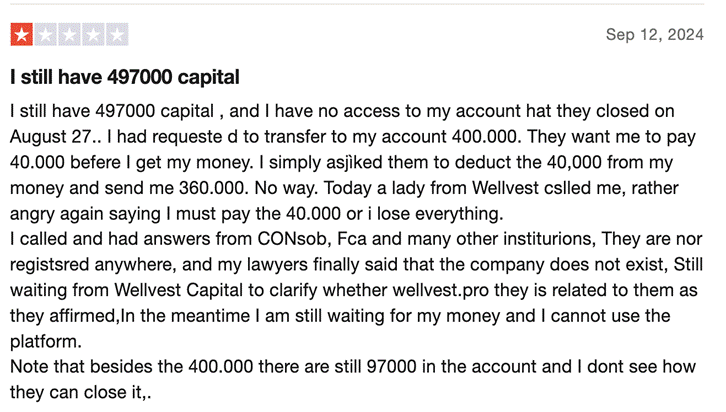Click the fourth grey rating star
Screen dimensions: 726x412
point(93,36)
